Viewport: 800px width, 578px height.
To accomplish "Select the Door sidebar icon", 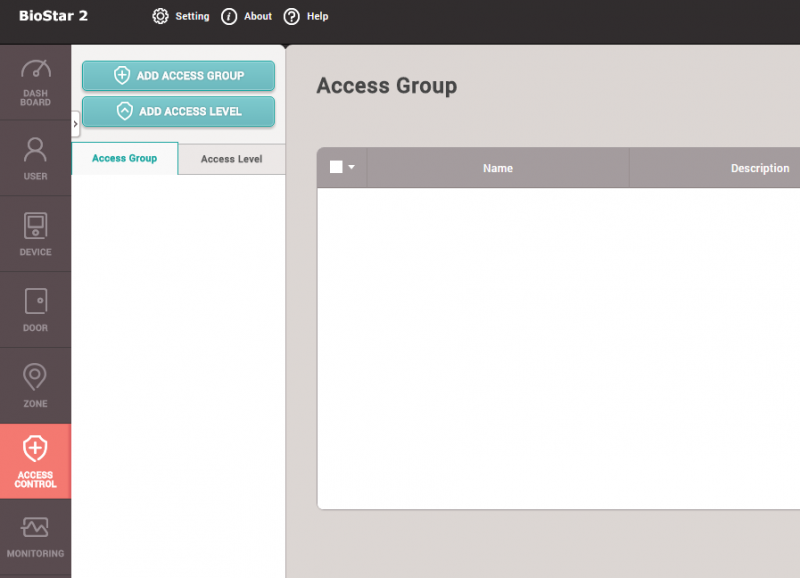I will pyautogui.click(x=35, y=302).
